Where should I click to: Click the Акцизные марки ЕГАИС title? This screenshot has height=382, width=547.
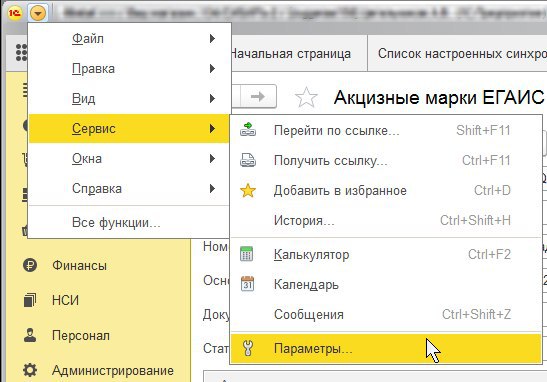pyautogui.click(x=439, y=97)
